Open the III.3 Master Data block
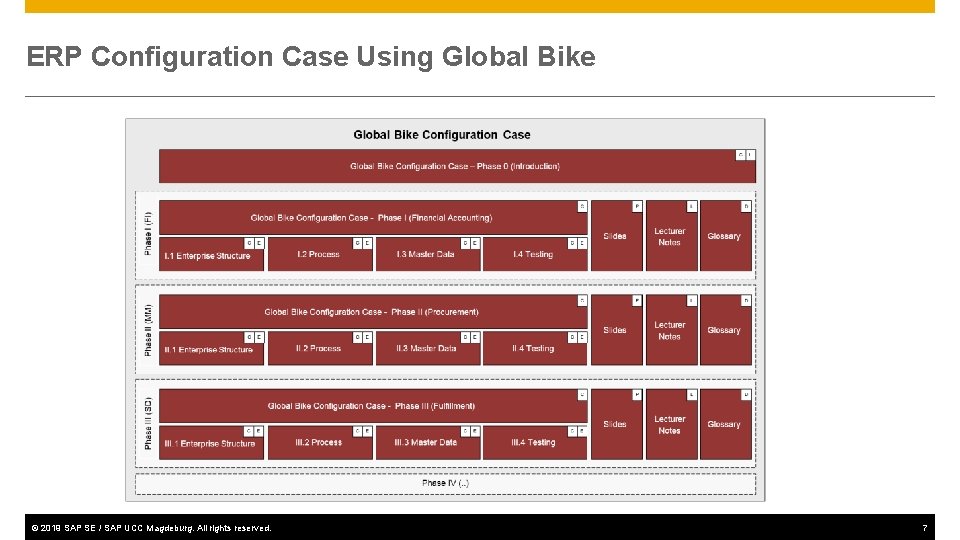Viewport: 960px width, 540px height. 428,443
